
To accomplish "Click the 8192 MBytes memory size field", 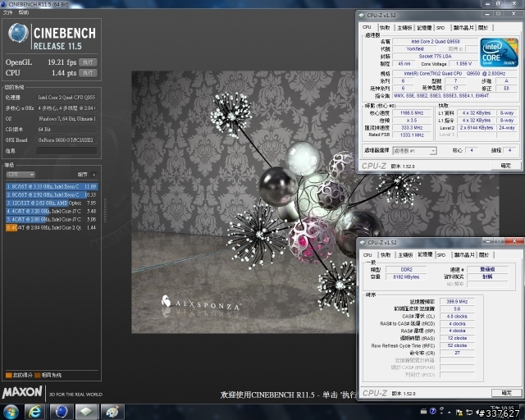I will pyautogui.click(x=406, y=277).
